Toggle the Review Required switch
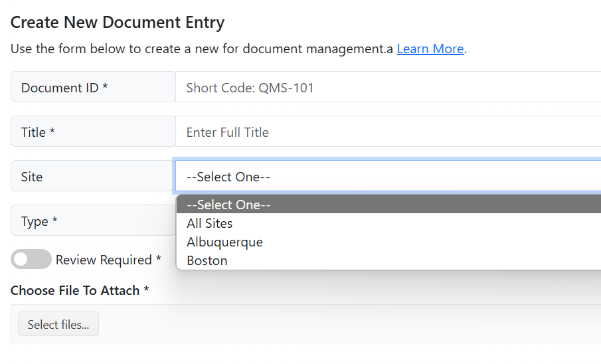This screenshot has width=601, height=364. 31,259
